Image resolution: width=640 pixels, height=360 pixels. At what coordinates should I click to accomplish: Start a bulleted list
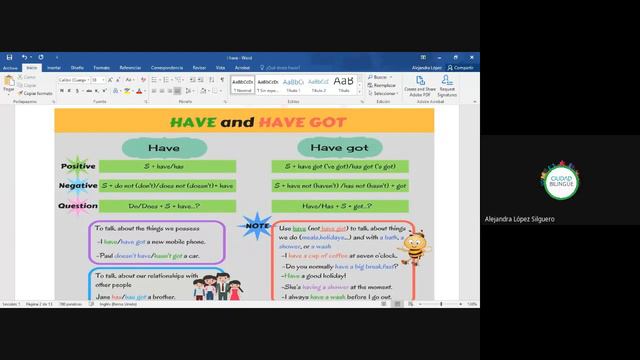(154, 80)
